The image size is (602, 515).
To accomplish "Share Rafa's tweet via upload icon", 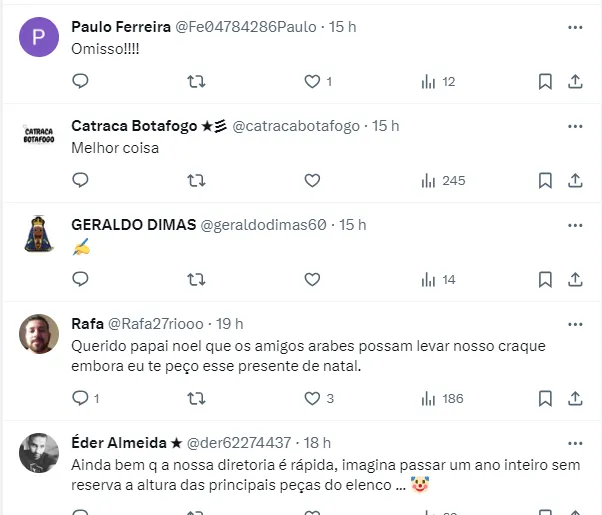I will [x=575, y=399].
